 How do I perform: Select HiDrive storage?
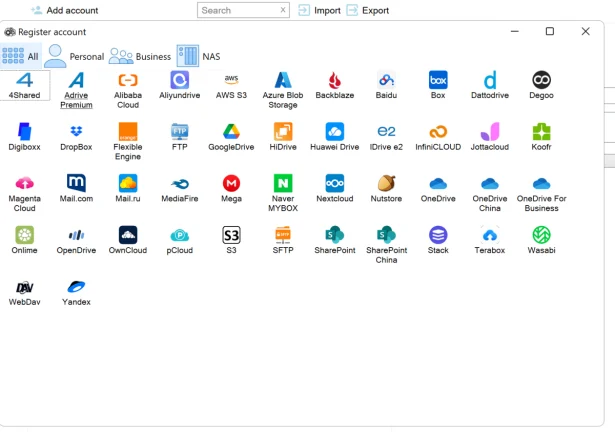click(x=283, y=137)
